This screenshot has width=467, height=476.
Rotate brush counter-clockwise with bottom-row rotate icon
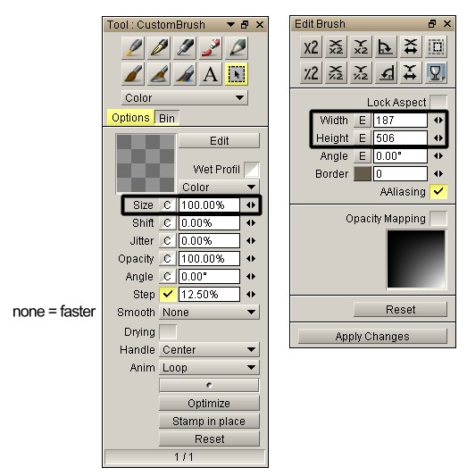tap(386, 73)
